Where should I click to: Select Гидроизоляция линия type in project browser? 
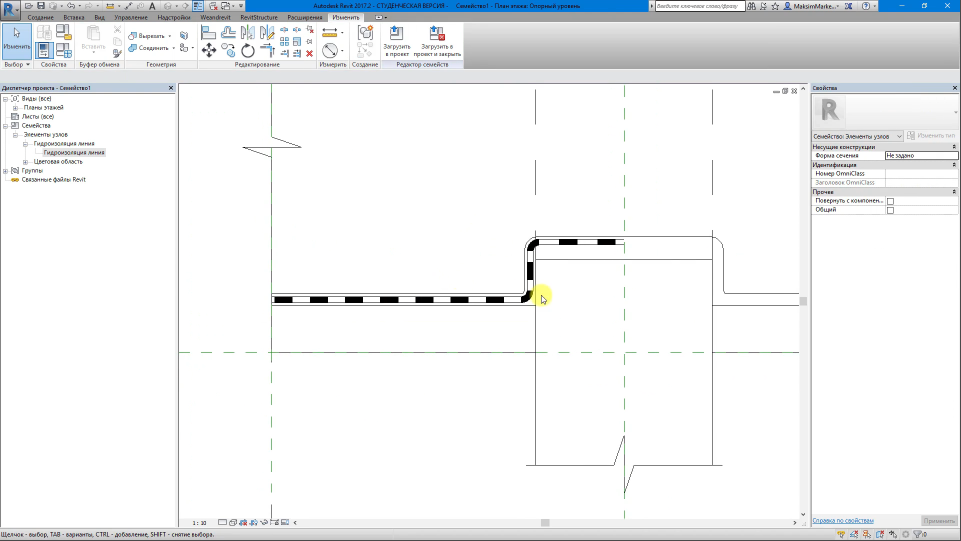74,153
